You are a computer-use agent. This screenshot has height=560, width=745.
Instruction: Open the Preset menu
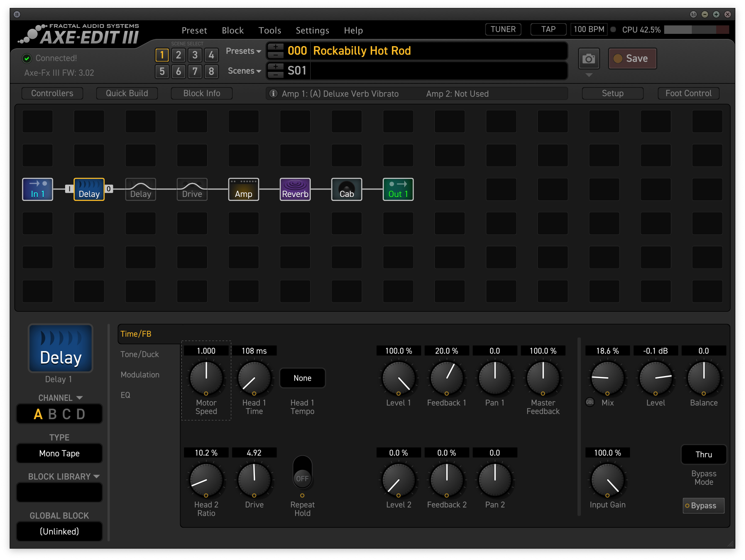pos(194,30)
